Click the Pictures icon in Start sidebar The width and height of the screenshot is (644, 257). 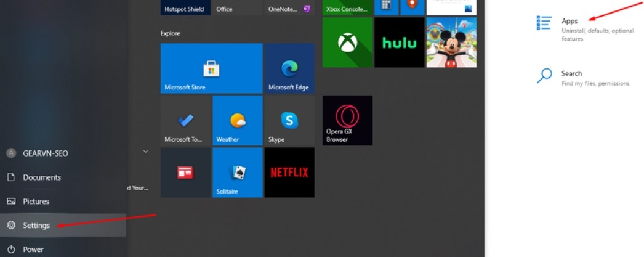pos(11,201)
